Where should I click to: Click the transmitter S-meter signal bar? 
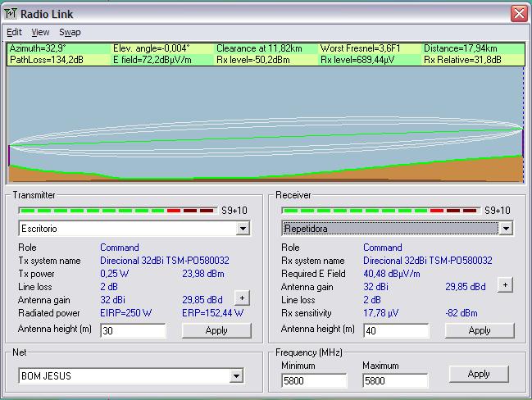[x=117, y=211]
